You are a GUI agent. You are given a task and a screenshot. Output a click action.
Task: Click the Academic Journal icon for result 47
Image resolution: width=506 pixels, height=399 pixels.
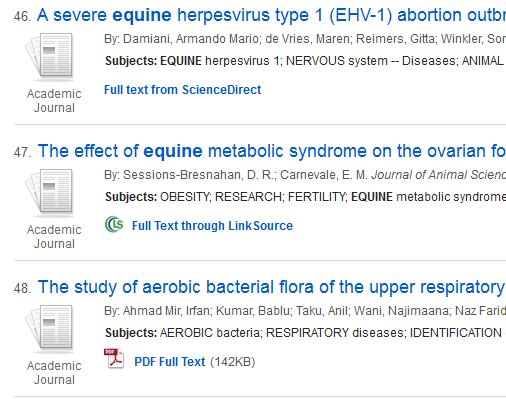point(49,192)
